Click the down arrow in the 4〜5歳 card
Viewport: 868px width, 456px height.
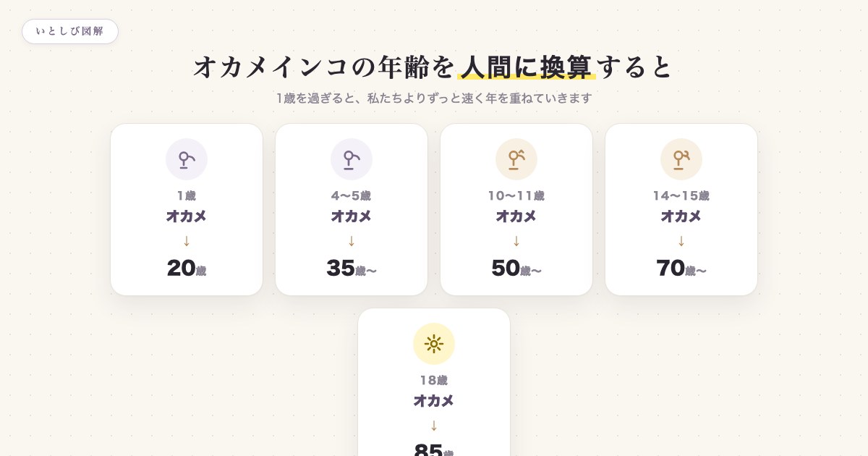352,241
